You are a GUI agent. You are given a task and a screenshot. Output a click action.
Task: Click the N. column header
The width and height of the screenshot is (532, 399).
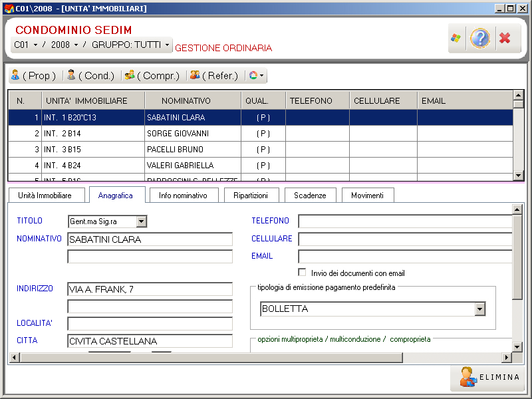pos(25,100)
